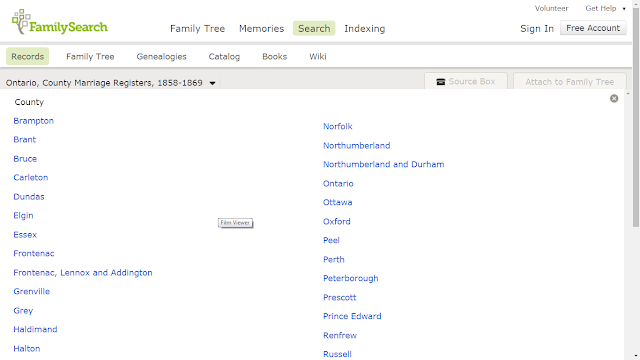
Task: Select Haldimand county
Action: [35, 329]
